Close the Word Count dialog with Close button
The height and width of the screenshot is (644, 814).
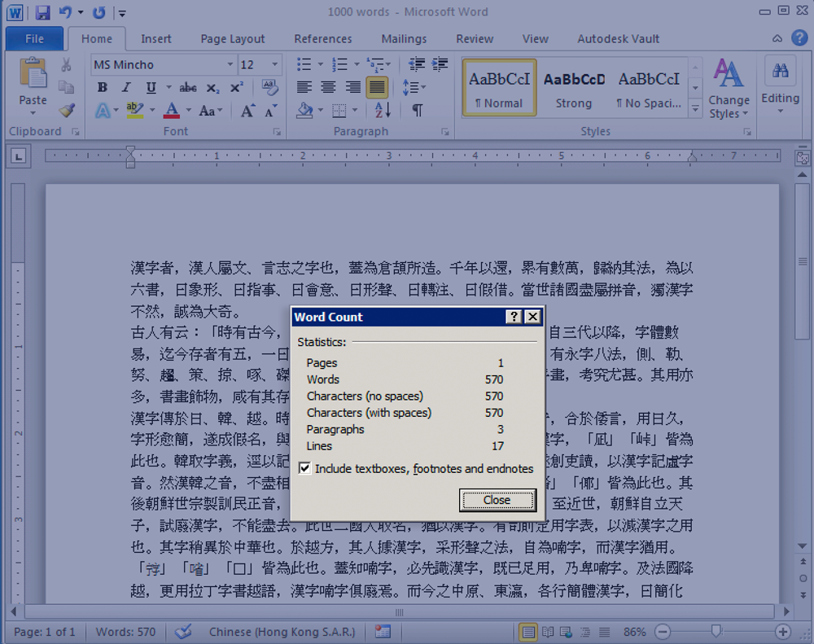pos(497,500)
